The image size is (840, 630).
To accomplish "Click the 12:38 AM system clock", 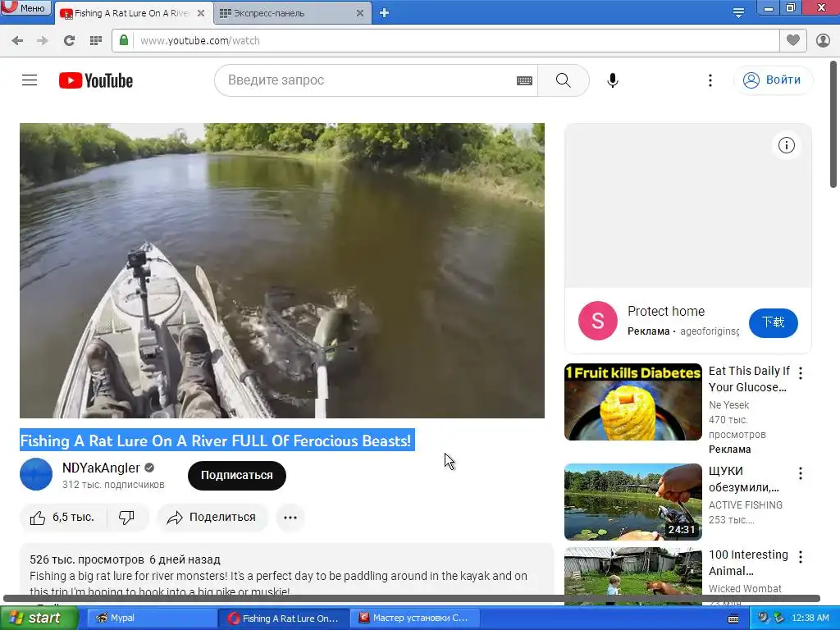I will coord(810,619).
